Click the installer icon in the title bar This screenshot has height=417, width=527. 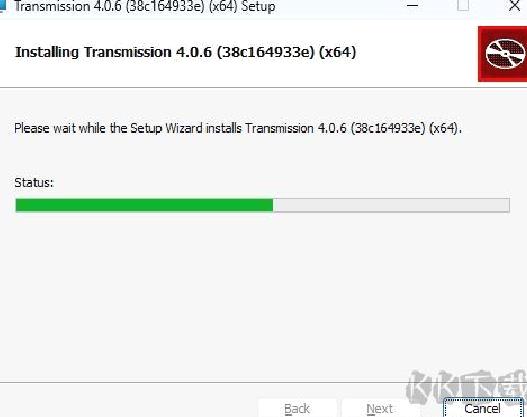point(3,6)
